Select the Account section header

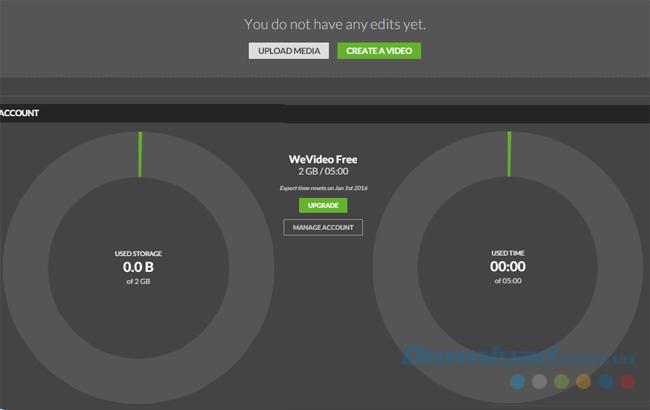click(x=19, y=113)
